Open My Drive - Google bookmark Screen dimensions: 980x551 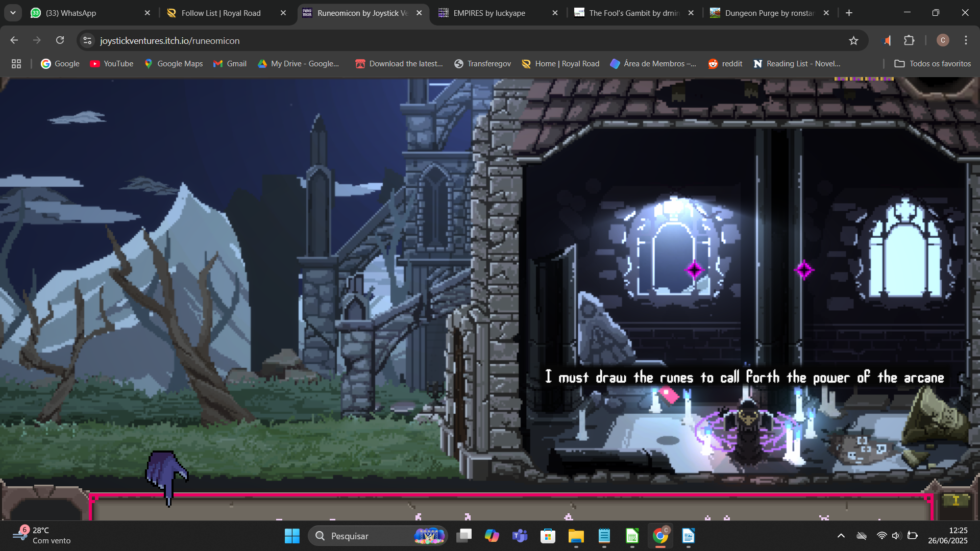point(299,64)
